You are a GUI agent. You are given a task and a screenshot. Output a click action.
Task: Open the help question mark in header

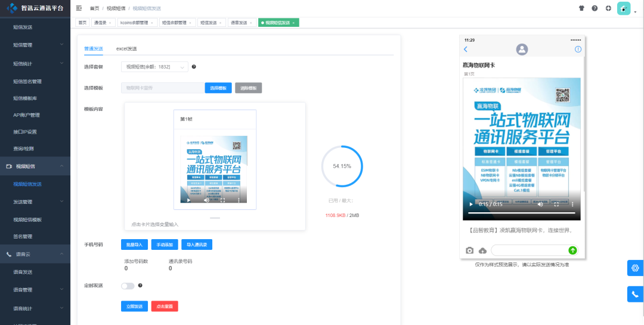[595, 8]
